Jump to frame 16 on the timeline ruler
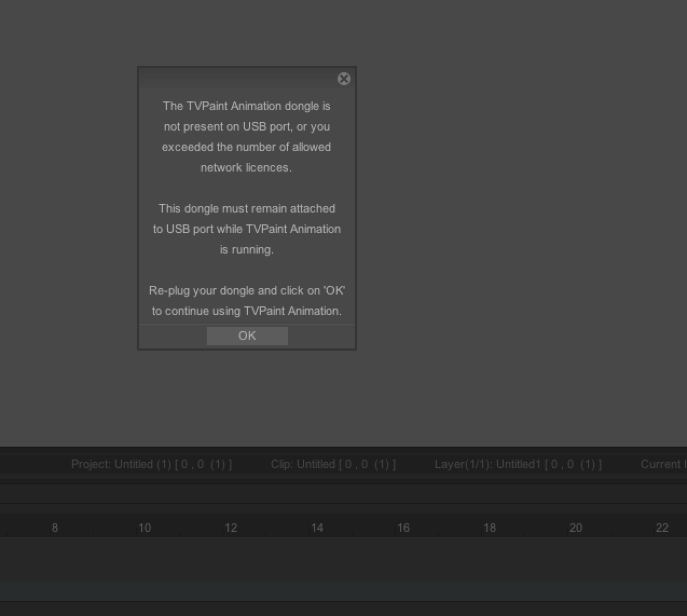The height and width of the screenshot is (616, 687). click(403, 528)
